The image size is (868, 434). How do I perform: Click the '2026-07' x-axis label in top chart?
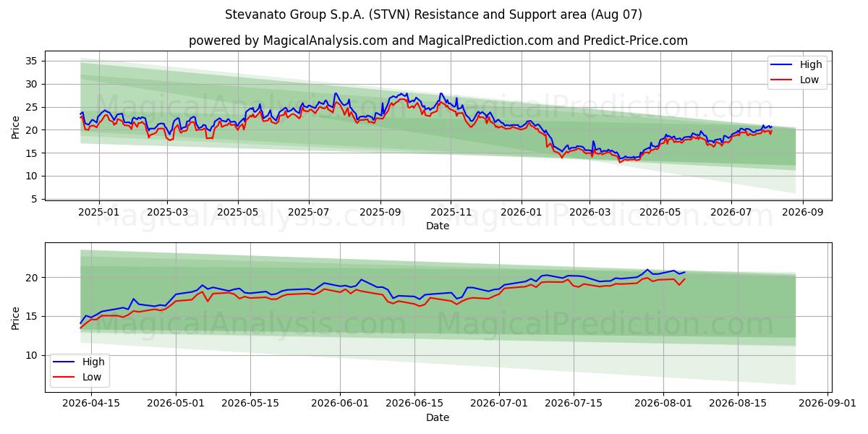(x=731, y=211)
